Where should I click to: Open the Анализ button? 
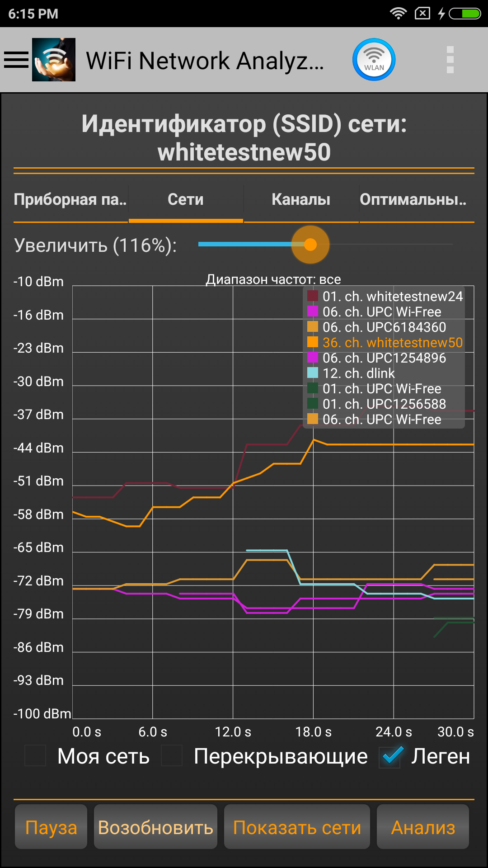pyautogui.click(x=423, y=827)
